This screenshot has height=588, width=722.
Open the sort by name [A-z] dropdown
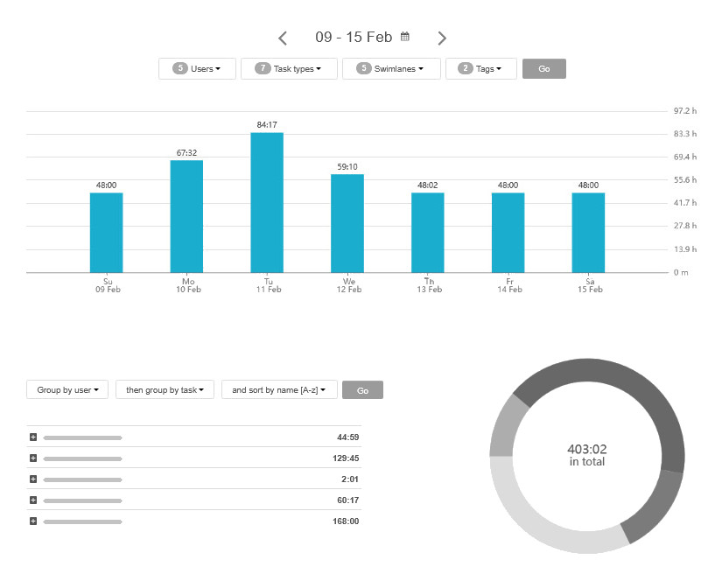click(279, 389)
